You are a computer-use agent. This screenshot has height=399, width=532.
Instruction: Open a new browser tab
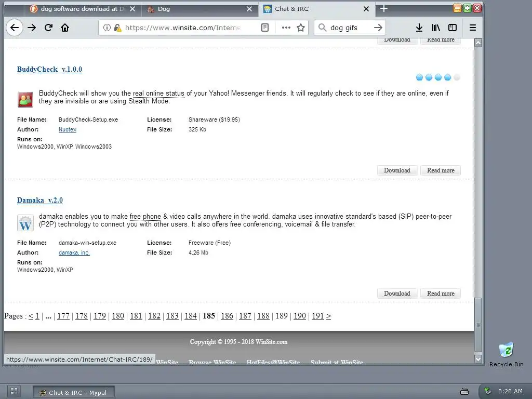pyautogui.click(x=384, y=8)
